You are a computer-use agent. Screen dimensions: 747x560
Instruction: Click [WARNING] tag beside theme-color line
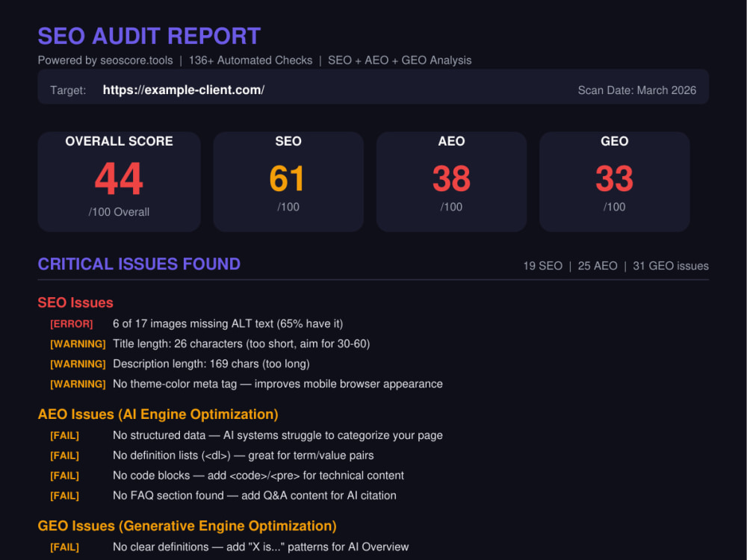[x=78, y=385]
